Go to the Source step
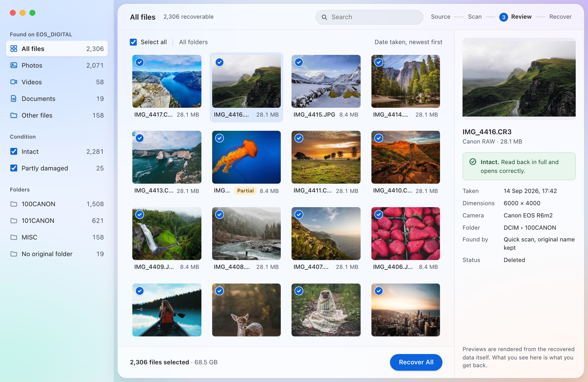588x382 pixels. 441,17
